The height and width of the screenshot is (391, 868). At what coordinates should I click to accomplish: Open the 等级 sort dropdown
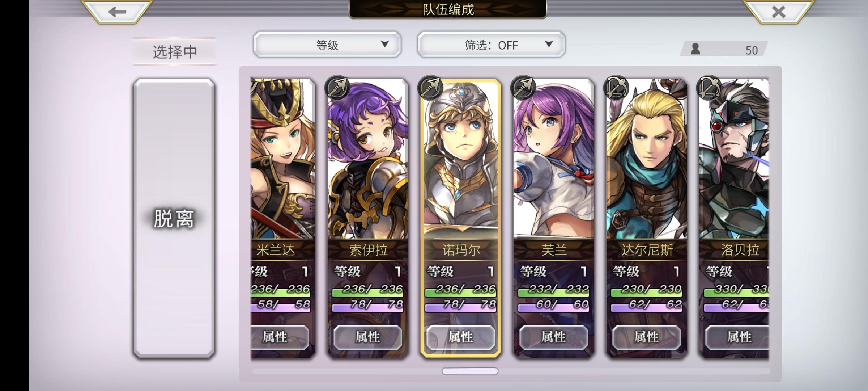(x=327, y=45)
